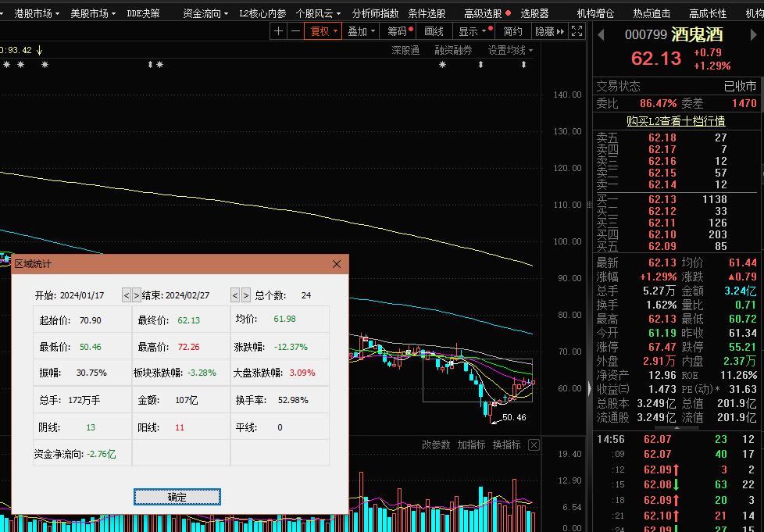This screenshot has height=532, width=764.
Task: Click 涨停 value 67.47
Action: coord(662,348)
